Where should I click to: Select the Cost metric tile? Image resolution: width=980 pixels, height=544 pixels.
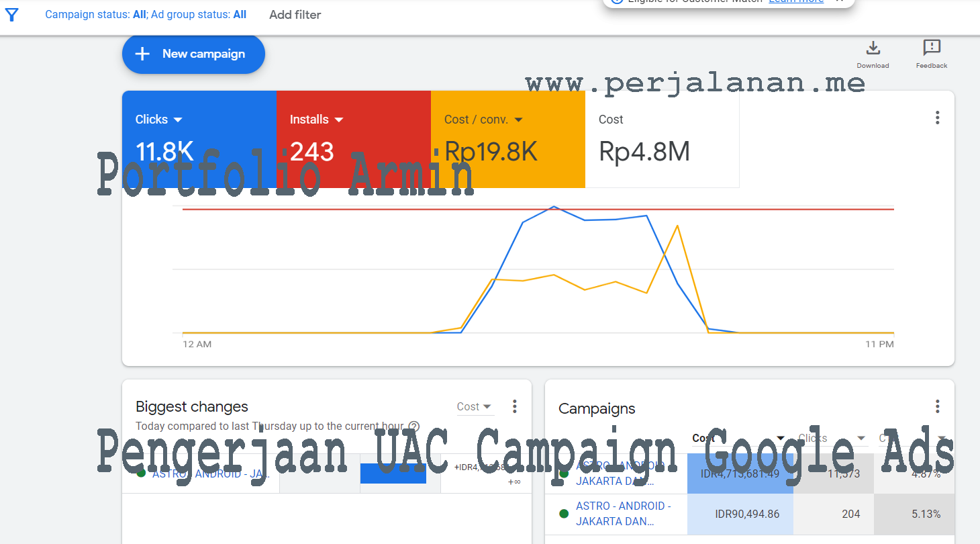[663, 139]
